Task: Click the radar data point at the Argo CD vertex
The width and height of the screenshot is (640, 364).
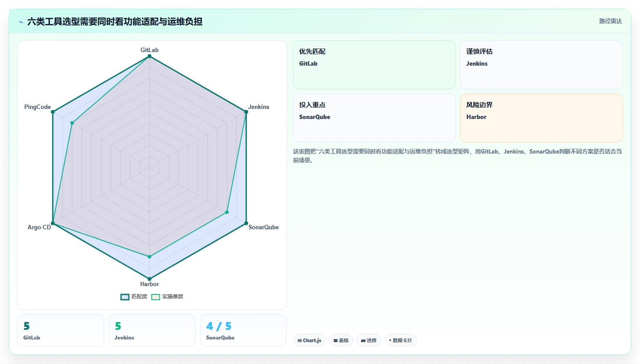Action: tap(53, 223)
